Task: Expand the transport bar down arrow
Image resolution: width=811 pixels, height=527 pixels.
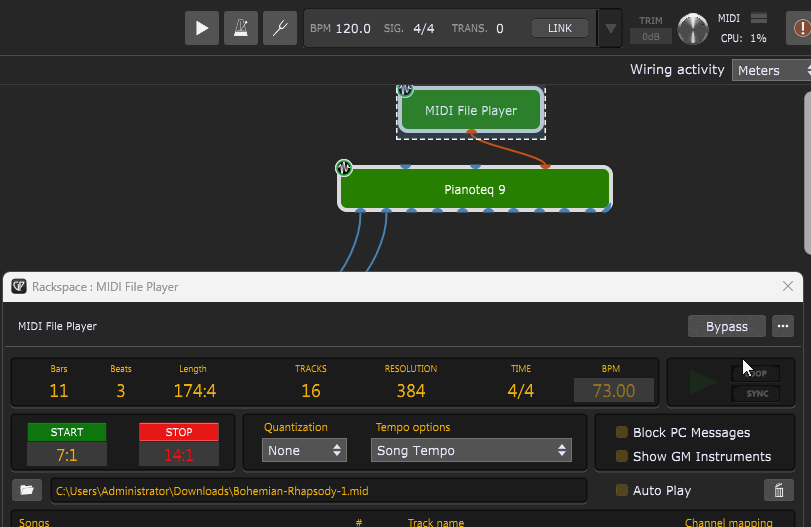Action: 610,28
